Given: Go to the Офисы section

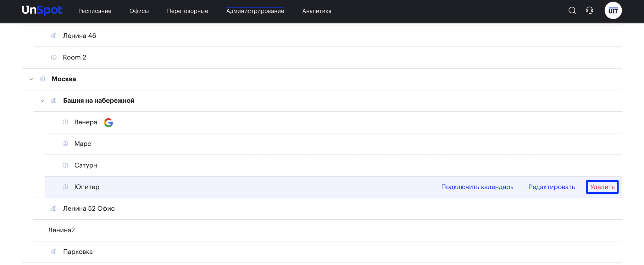Looking at the screenshot, I should click(139, 11).
